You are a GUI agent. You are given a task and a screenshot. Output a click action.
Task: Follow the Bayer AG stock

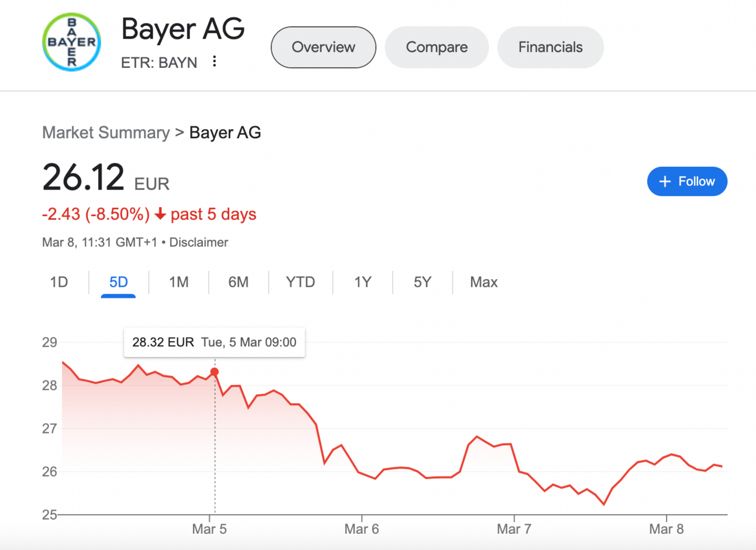[687, 181]
